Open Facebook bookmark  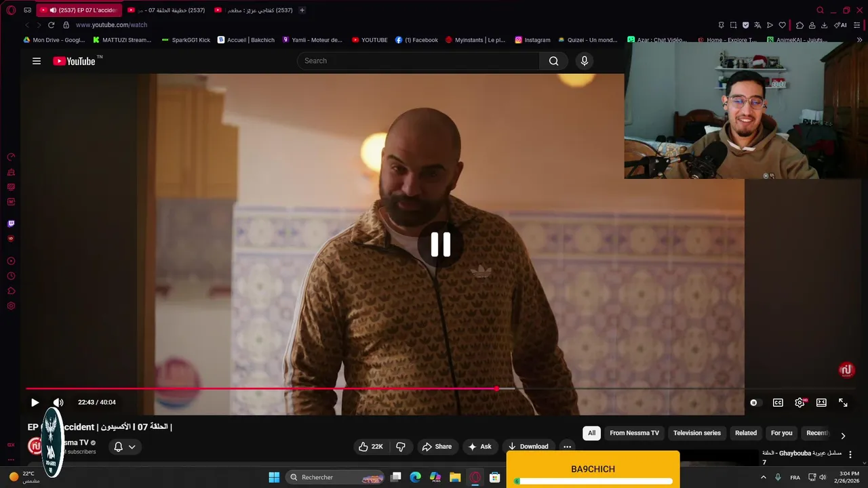coord(416,40)
